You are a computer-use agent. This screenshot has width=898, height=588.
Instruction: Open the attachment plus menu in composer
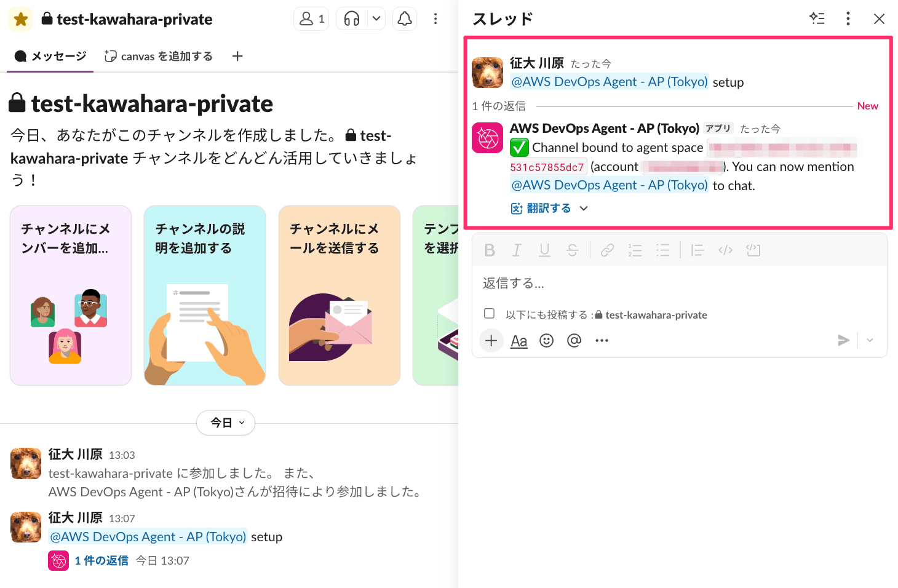click(491, 340)
